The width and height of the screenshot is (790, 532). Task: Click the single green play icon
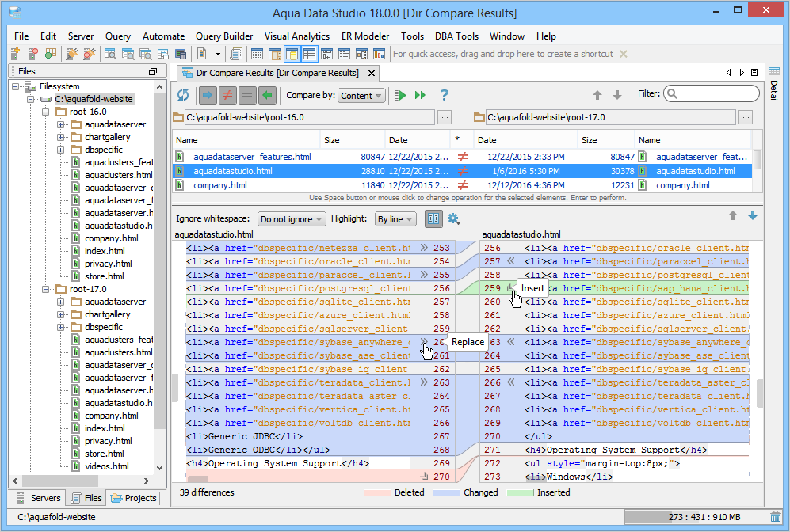pyautogui.click(x=401, y=95)
